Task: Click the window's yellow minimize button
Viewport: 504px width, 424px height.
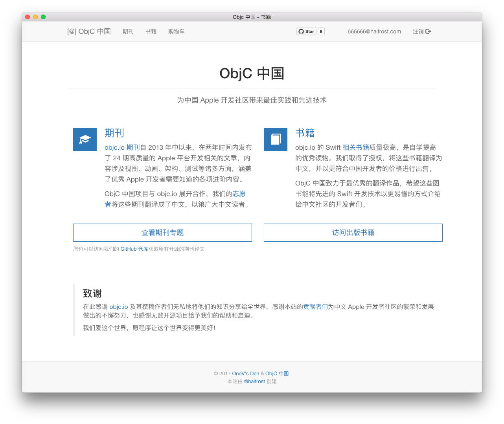Action: 35,17
